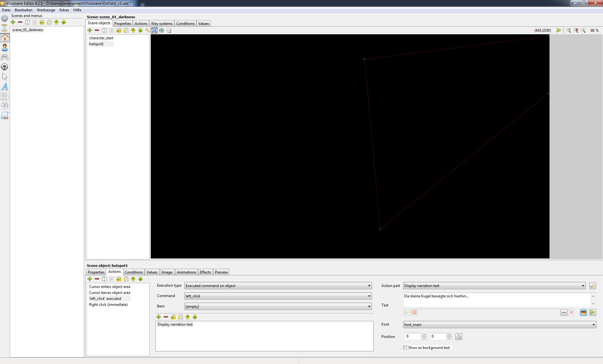603x364 pixels.
Task: Open object Preview tab
Action: (221, 272)
